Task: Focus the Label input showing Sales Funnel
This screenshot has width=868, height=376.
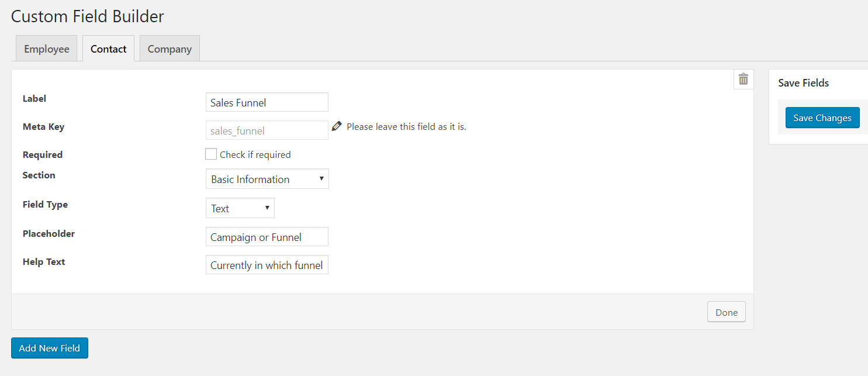Action: click(x=267, y=102)
